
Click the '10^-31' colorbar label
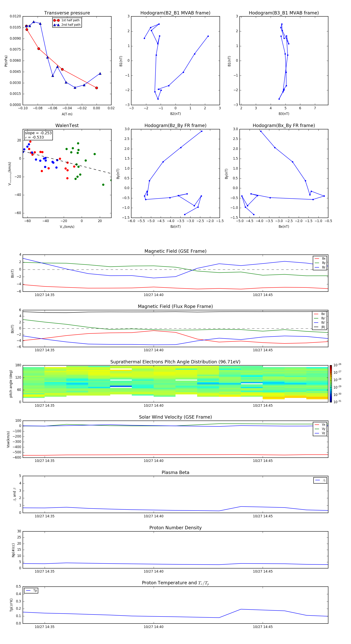point(337,402)
